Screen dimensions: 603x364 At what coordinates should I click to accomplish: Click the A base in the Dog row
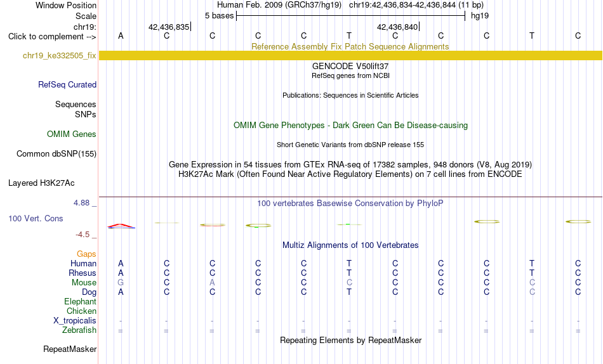pyautogui.click(x=121, y=292)
